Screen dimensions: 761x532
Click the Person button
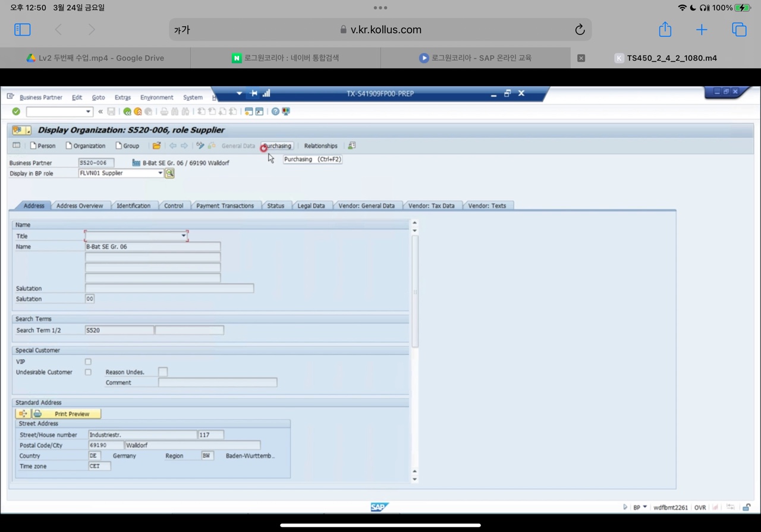[x=43, y=146]
